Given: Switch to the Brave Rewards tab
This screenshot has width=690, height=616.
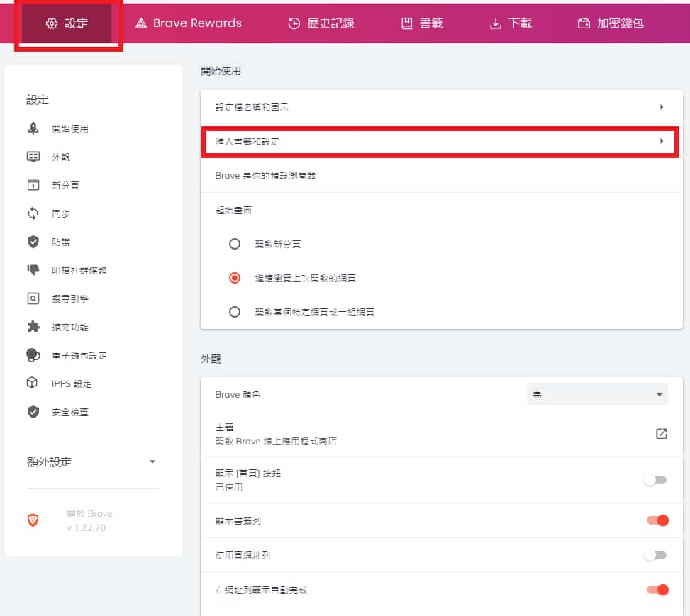Looking at the screenshot, I should point(188,23).
